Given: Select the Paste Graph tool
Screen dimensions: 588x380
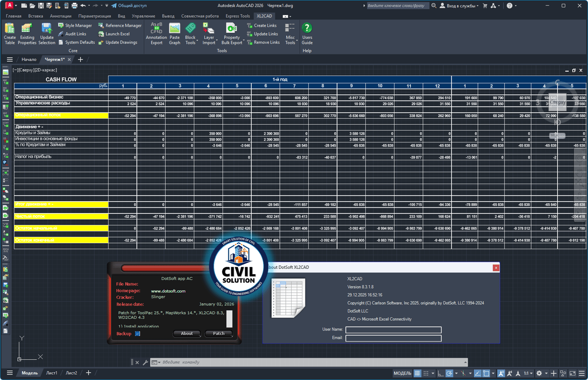Looking at the screenshot, I should tap(174, 34).
